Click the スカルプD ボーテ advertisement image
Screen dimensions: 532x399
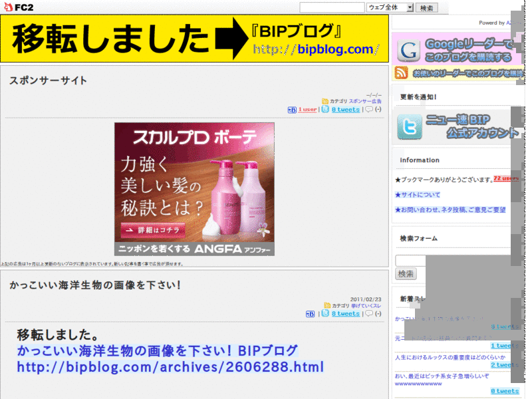[x=194, y=189]
